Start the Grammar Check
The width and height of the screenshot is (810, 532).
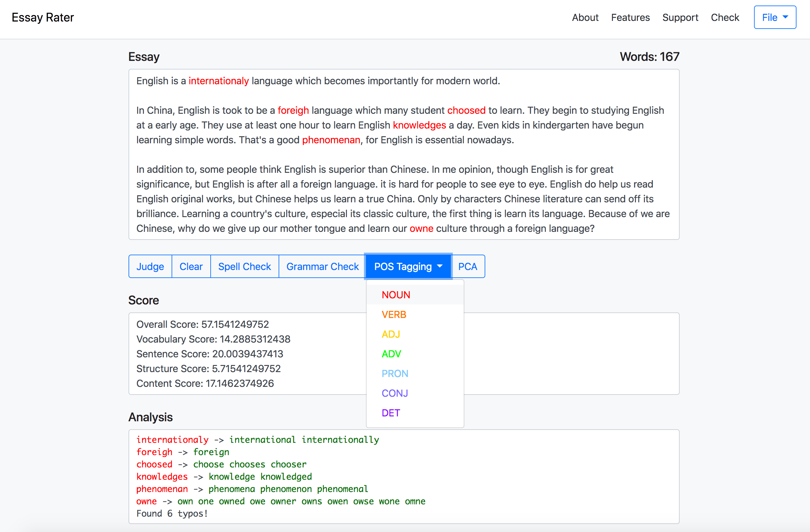click(x=322, y=267)
